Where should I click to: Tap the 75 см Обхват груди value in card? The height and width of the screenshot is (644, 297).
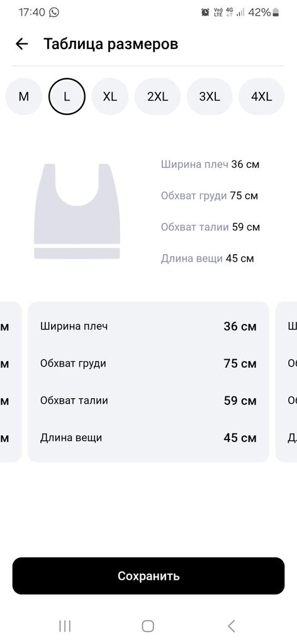[x=240, y=364]
